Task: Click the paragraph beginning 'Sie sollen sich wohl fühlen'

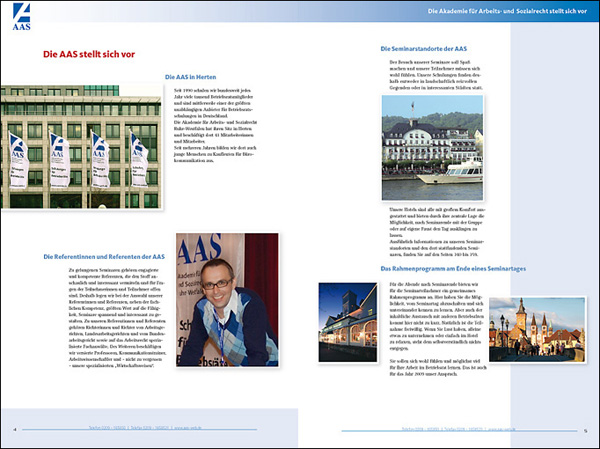Action: [x=438, y=367]
